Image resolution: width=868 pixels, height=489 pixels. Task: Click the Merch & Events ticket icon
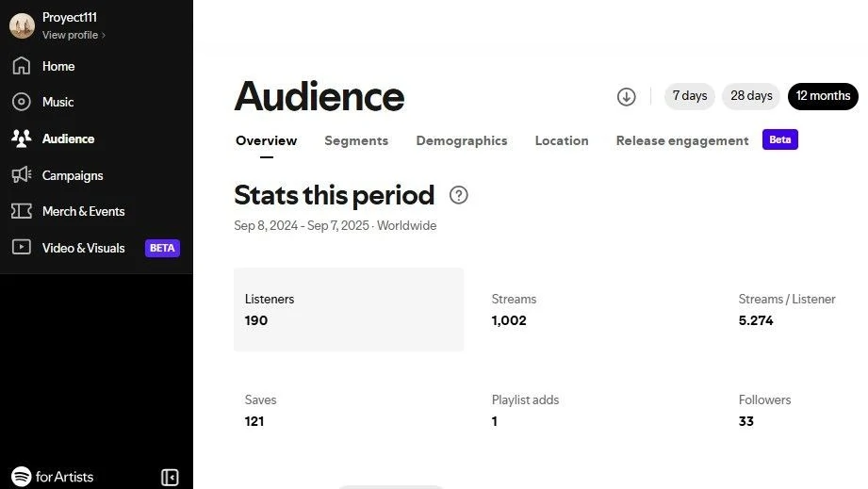coord(21,211)
